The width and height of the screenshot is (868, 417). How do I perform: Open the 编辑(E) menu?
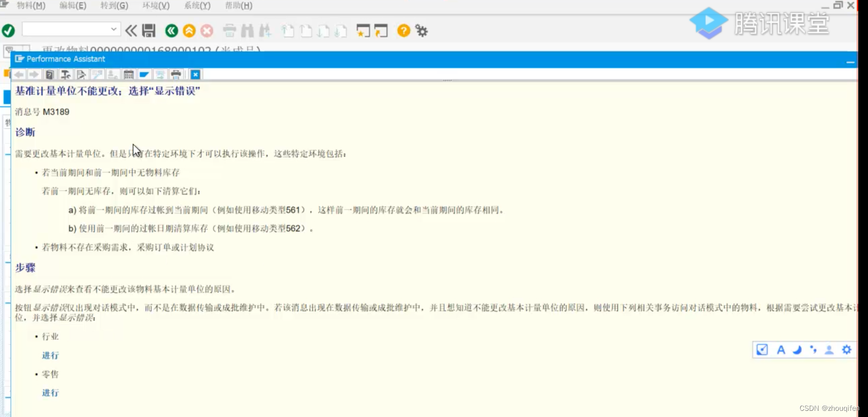[x=73, y=6]
